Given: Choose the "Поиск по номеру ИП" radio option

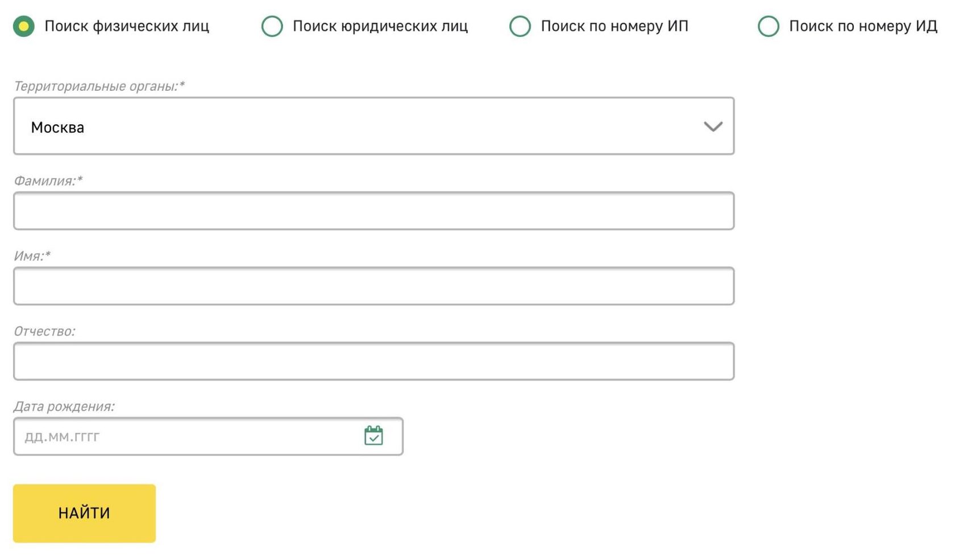Looking at the screenshot, I should 520,26.
